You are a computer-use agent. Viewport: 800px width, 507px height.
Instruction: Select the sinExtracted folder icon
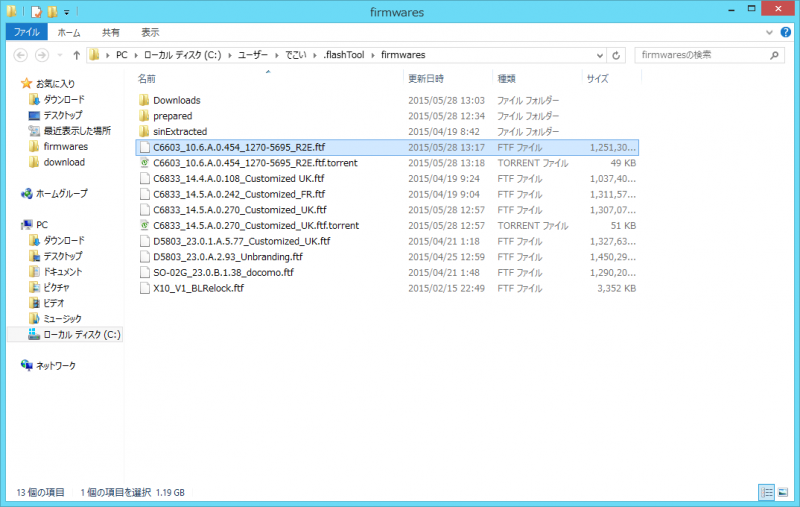144,132
